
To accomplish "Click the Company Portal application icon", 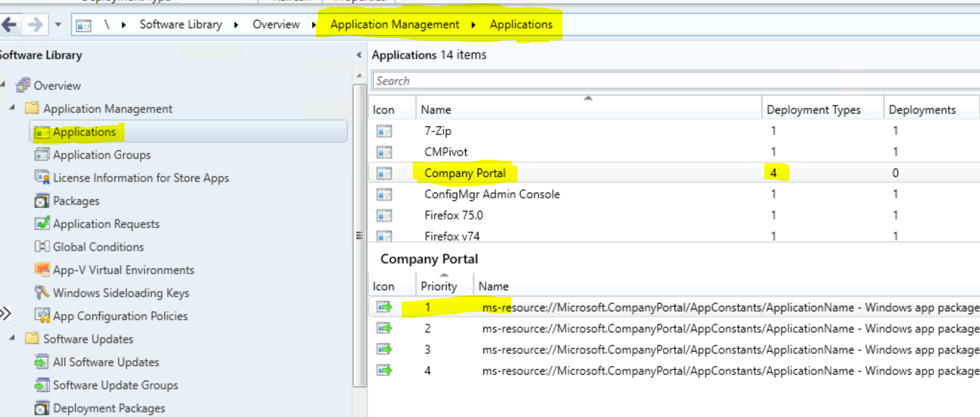I will pyautogui.click(x=384, y=173).
